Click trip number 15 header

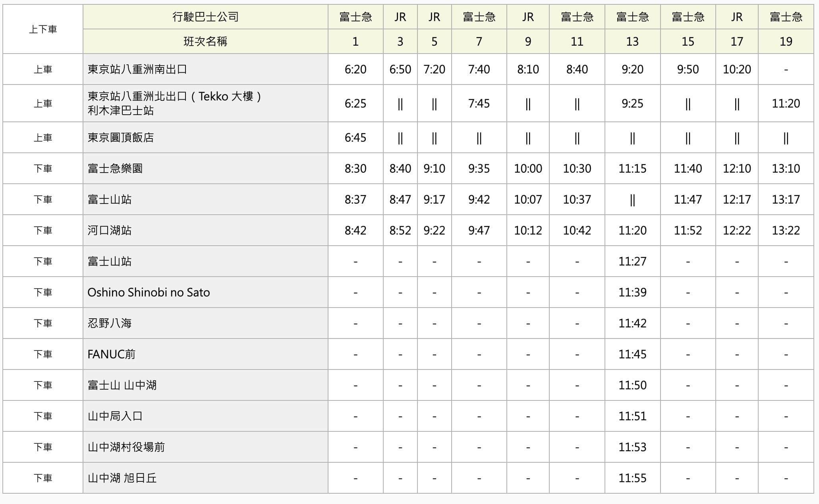[x=688, y=41]
